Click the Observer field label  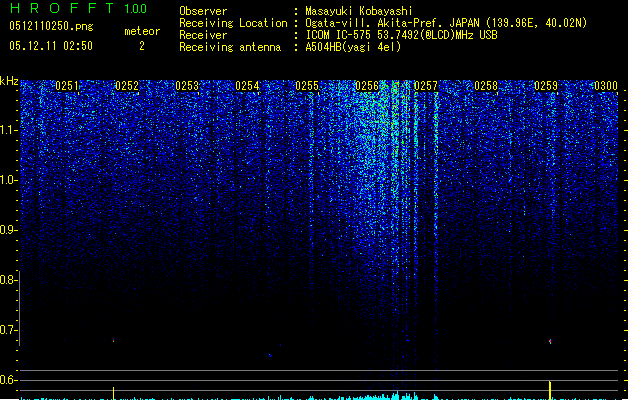coord(203,11)
